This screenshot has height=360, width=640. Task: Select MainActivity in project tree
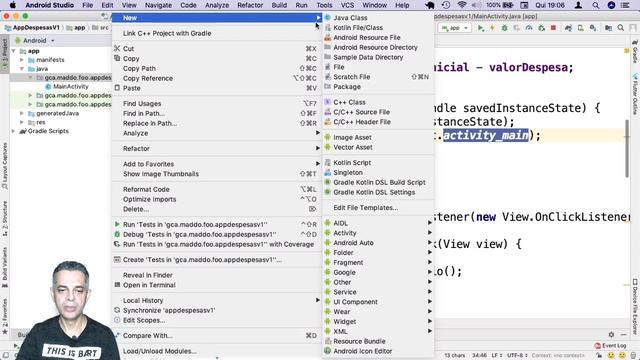71,87
